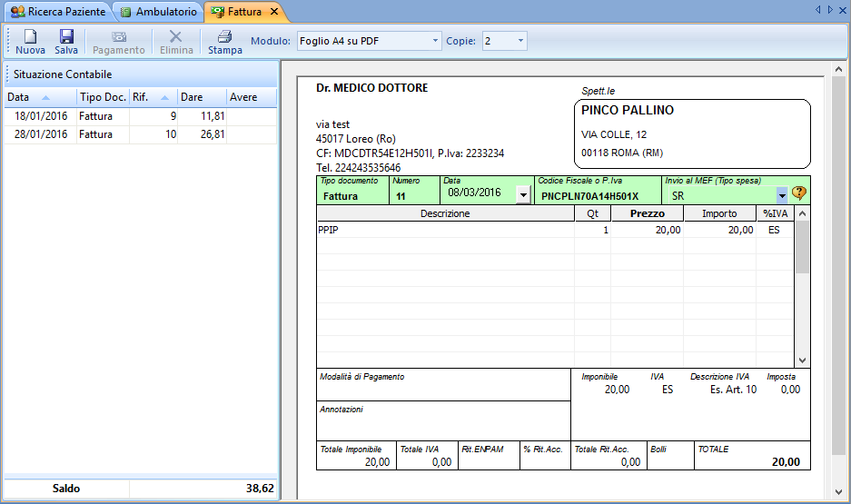Select invoice row dated 28/01/2016
This screenshot has height=504, width=851.
[x=141, y=134]
